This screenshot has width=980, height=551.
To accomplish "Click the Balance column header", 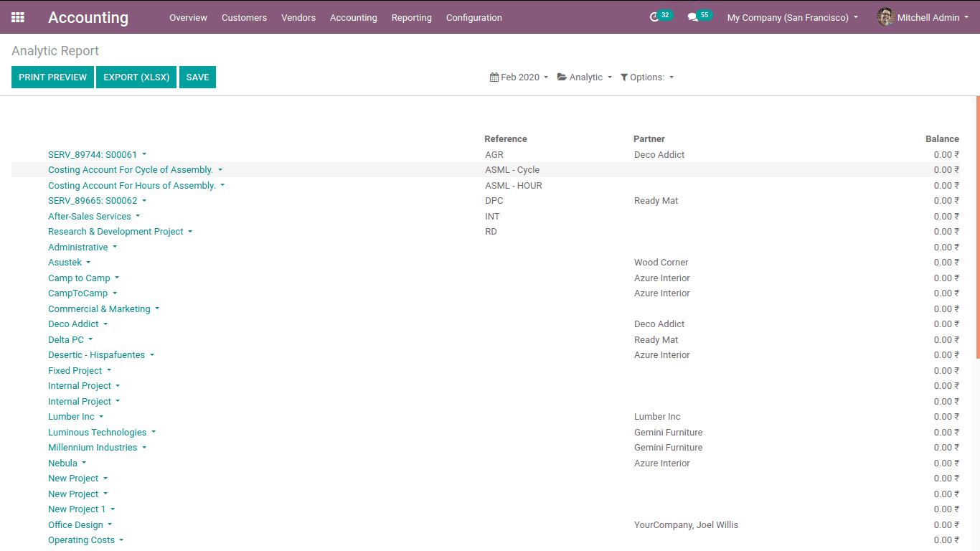I will point(942,139).
